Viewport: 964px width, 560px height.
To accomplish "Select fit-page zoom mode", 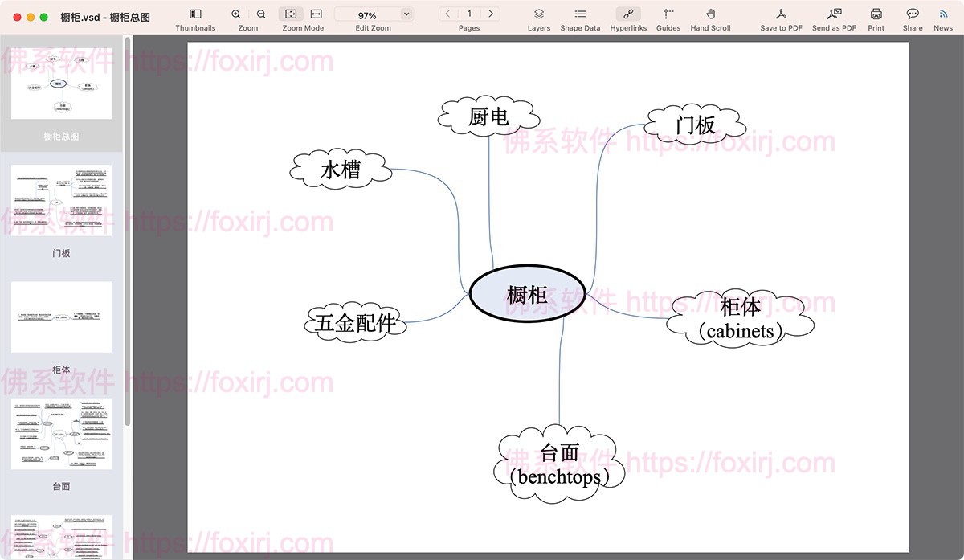I will [x=291, y=14].
